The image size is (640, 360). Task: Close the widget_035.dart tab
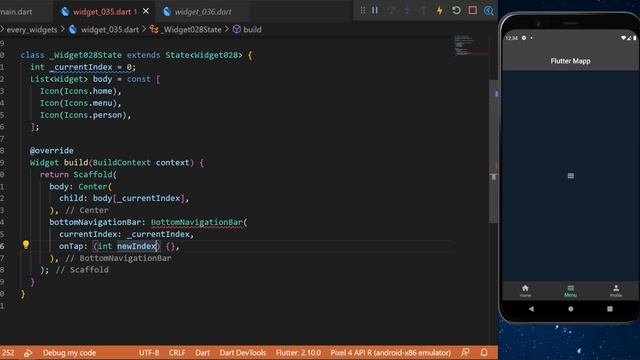[x=146, y=11]
